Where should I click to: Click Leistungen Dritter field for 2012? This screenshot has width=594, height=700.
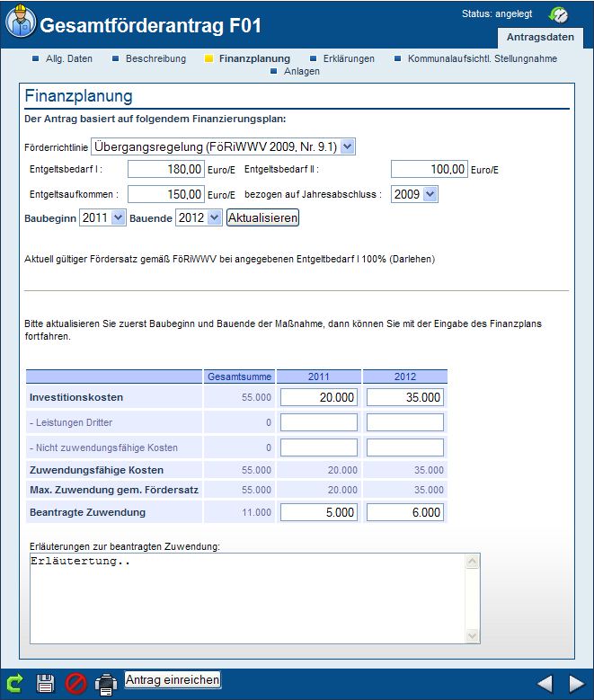[405, 422]
